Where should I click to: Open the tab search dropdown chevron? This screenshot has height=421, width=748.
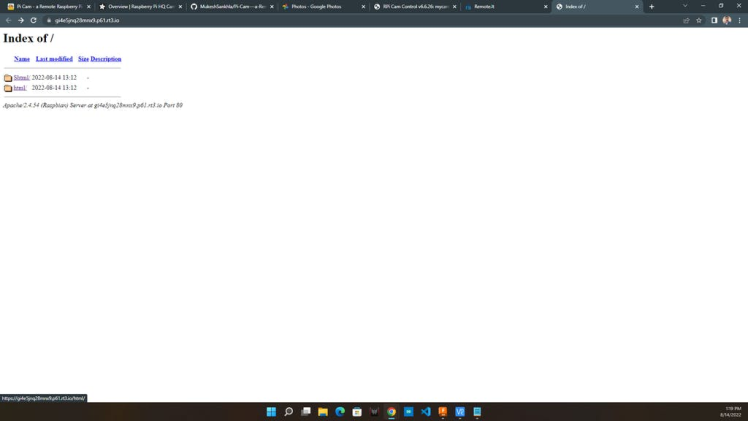[x=685, y=6]
